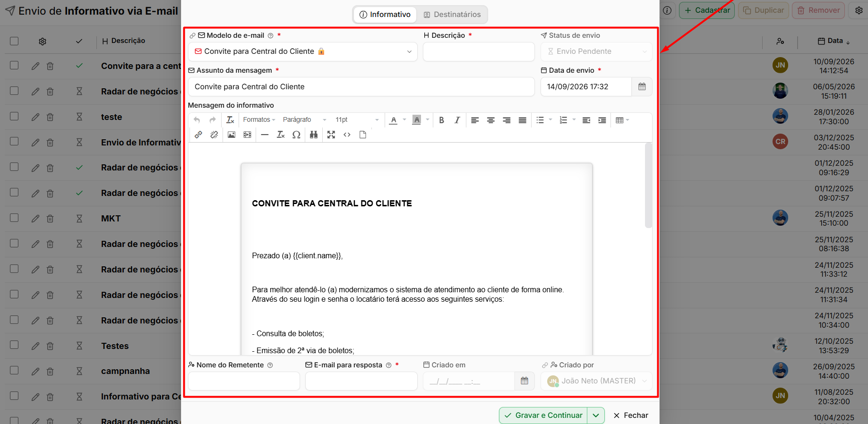Image resolution: width=868 pixels, height=424 pixels.
Task: Open source code view of message
Action: pyautogui.click(x=347, y=135)
